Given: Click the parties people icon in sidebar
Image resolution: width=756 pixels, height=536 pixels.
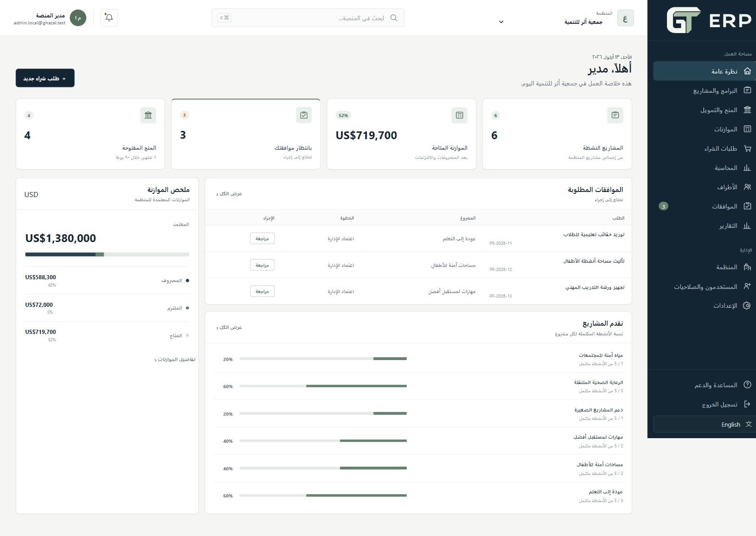Looking at the screenshot, I should 747,187.
